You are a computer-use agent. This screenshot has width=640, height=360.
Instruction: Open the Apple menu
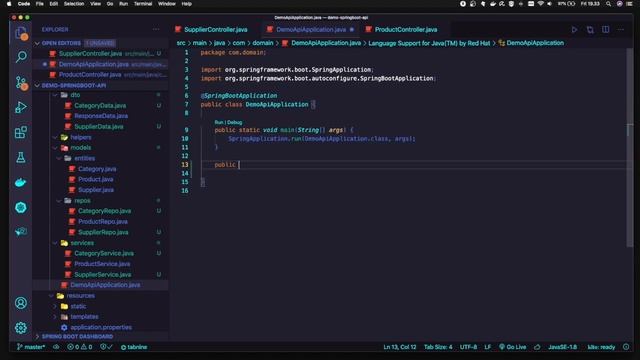pyautogui.click(x=9, y=4)
